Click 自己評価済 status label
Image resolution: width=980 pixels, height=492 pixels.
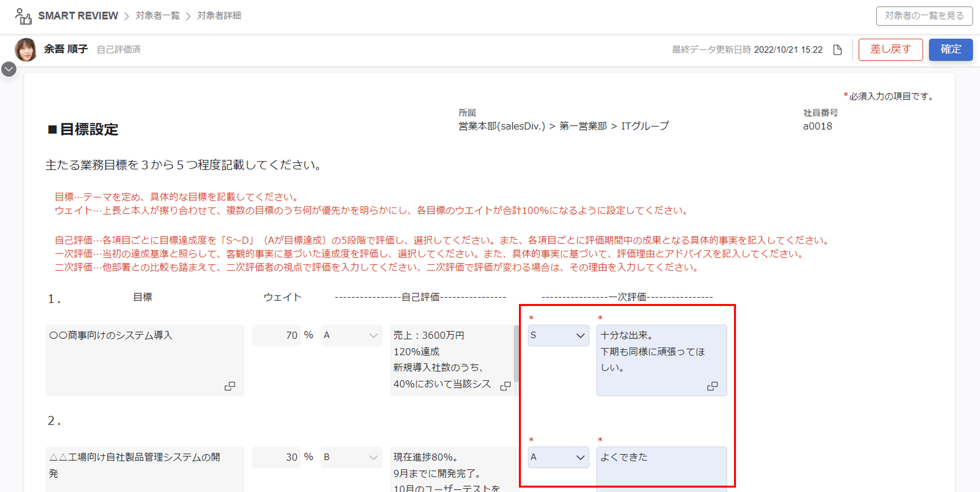119,49
